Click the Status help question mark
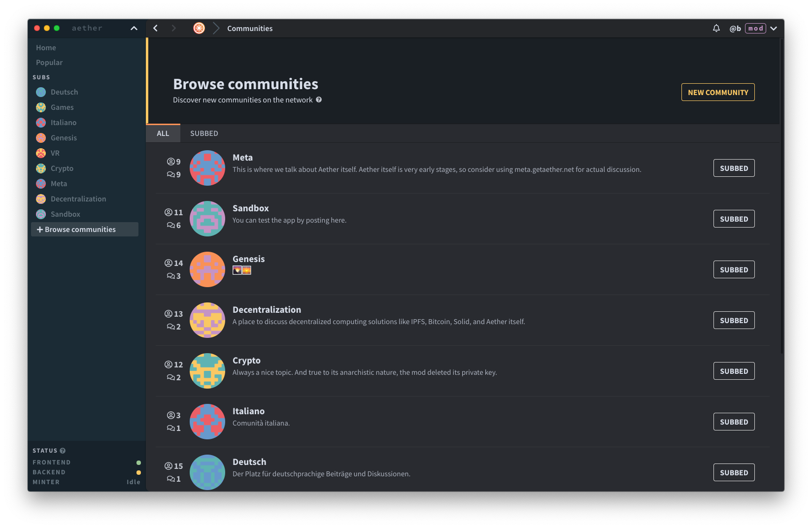The image size is (812, 528). click(63, 451)
